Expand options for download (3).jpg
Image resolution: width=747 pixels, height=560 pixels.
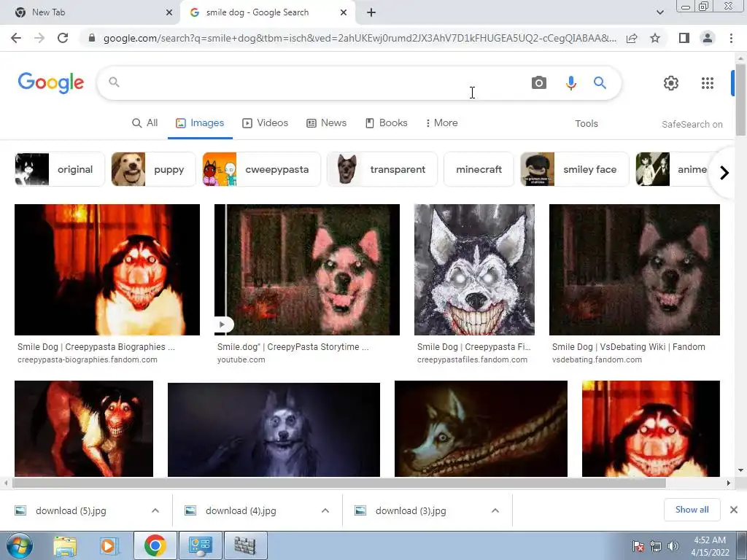495,510
